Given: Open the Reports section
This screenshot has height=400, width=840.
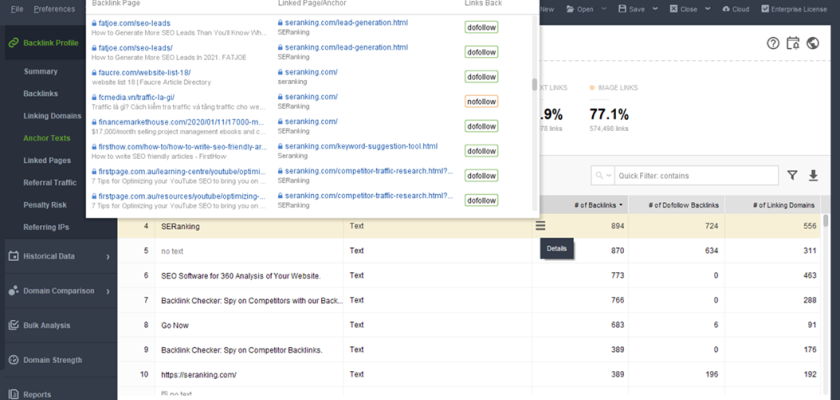Looking at the screenshot, I should [x=59, y=395].
